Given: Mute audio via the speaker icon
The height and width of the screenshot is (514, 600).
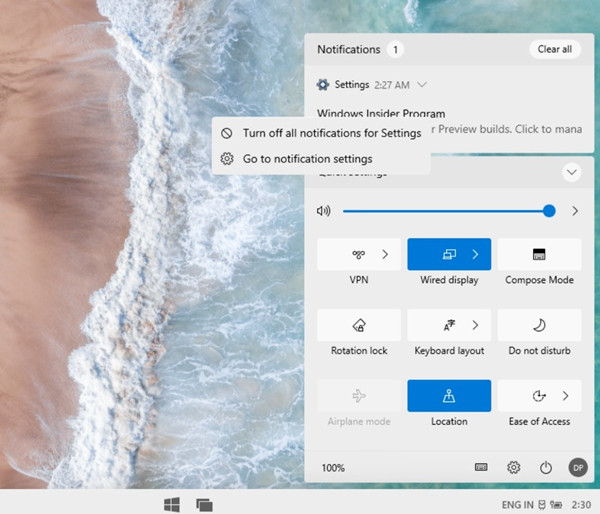Looking at the screenshot, I should (x=323, y=211).
